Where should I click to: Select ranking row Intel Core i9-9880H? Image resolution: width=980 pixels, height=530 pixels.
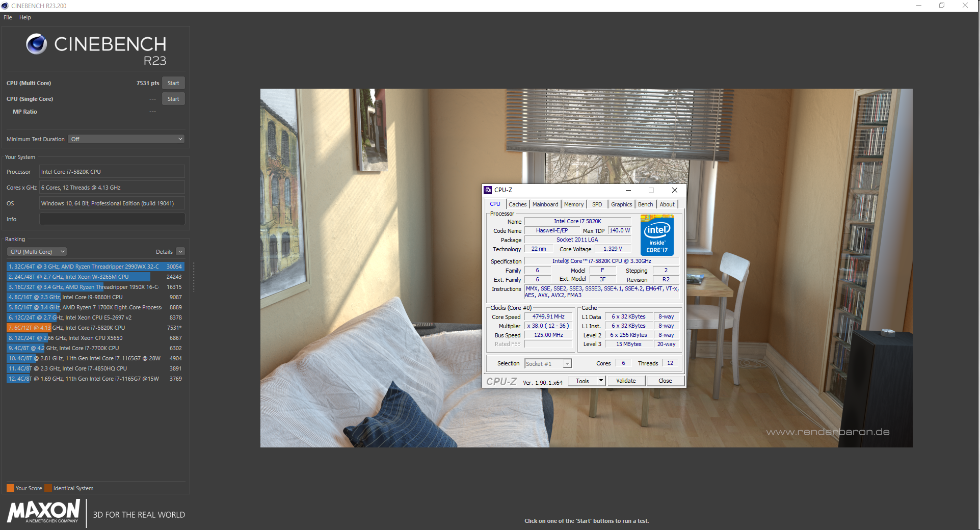tap(95, 297)
